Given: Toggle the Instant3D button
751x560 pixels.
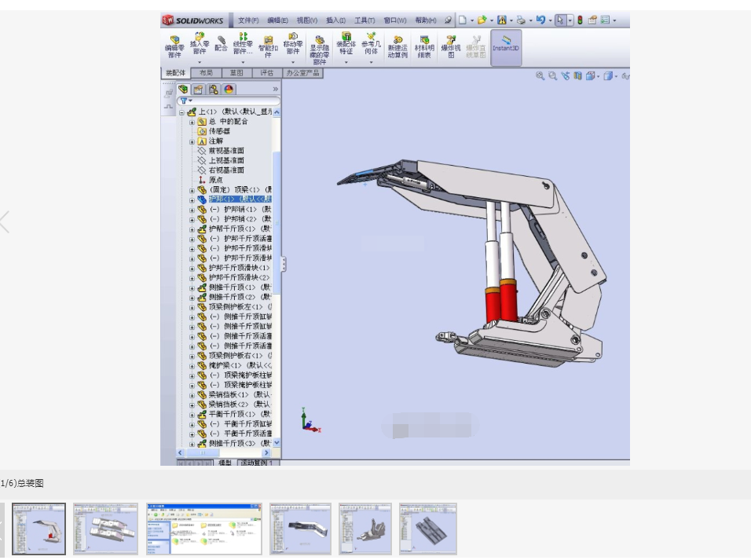Looking at the screenshot, I should tap(506, 47).
